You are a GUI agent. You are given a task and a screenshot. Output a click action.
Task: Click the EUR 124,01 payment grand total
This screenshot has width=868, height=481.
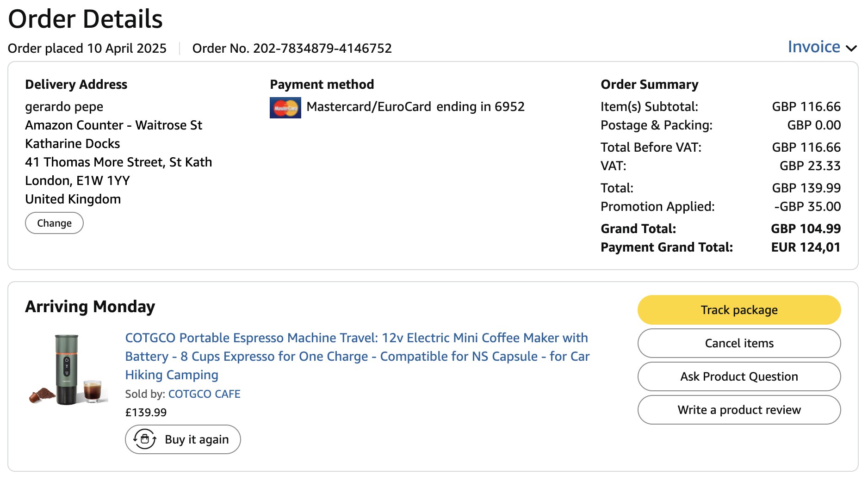pos(805,247)
